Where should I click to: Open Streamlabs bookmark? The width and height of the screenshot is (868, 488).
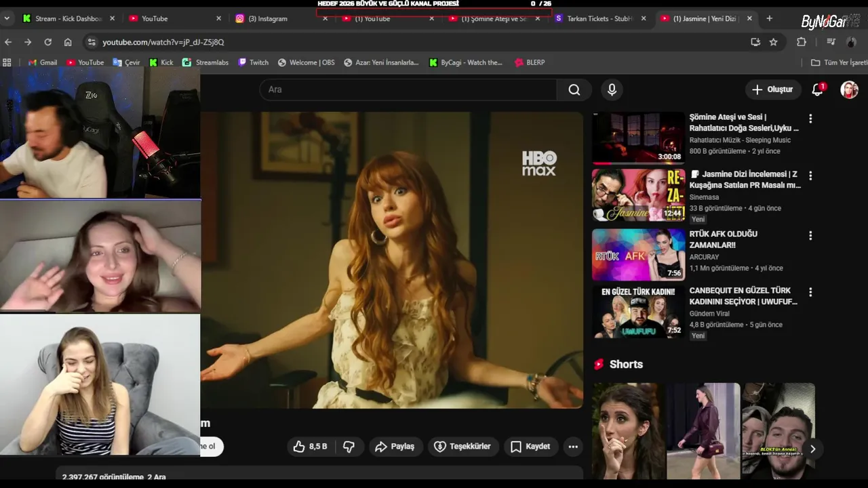(205, 62)
